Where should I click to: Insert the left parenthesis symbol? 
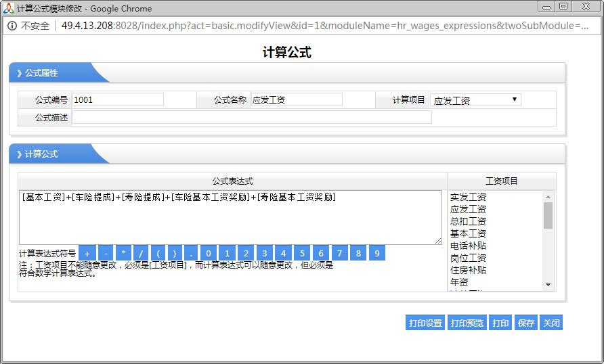(158, 253)
